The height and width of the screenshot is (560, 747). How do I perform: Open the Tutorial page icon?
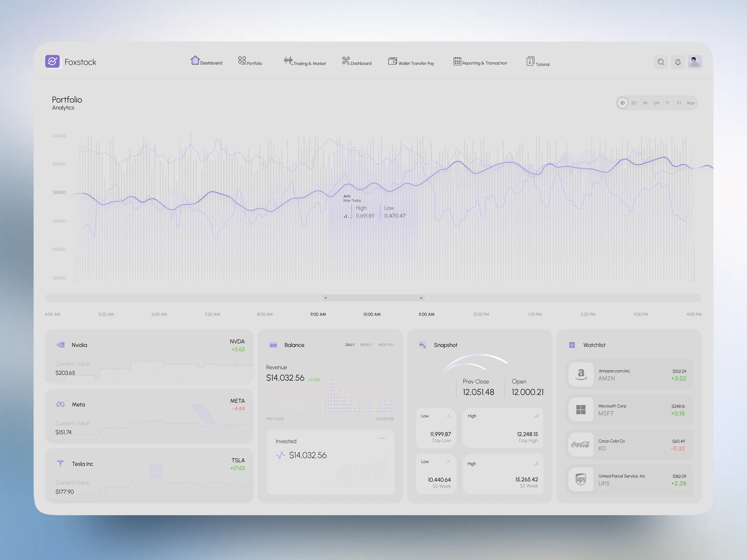click(x=530, y=61)
